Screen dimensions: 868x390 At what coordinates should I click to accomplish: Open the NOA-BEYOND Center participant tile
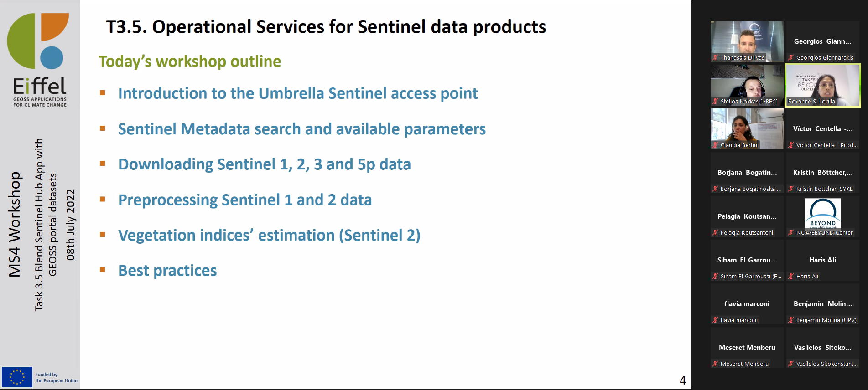822,216
